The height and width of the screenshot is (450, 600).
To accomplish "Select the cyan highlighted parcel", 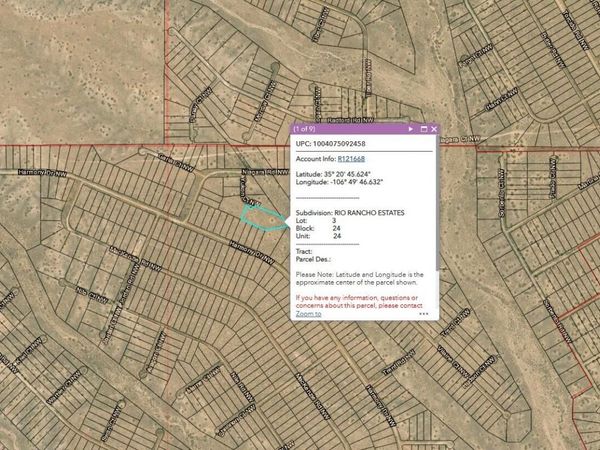I will 261,217.
